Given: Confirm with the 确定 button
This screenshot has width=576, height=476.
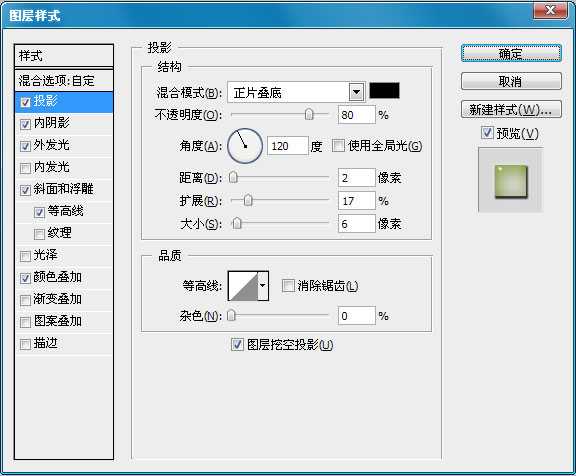Looking at the screenshot, I should [x=511, y=54].
